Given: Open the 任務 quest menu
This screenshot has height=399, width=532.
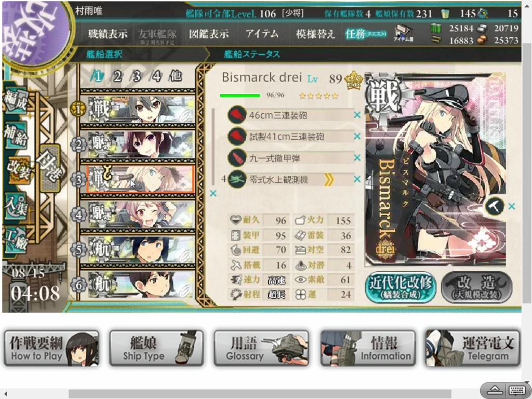Looking at the screenshot, I should tap(365, 34).
